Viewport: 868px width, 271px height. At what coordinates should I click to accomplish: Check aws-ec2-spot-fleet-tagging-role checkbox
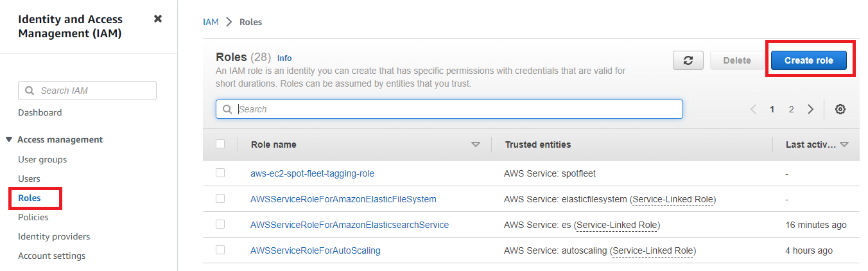(220, 173)
